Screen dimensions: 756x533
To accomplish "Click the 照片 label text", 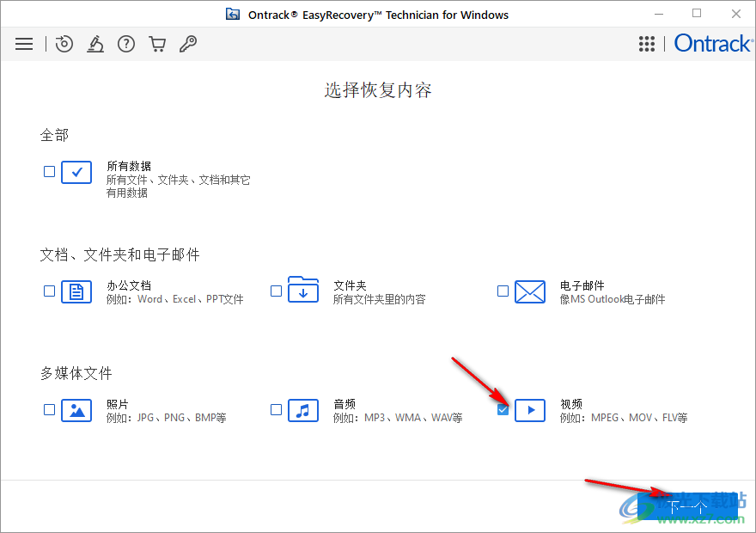I will point(118,404).
